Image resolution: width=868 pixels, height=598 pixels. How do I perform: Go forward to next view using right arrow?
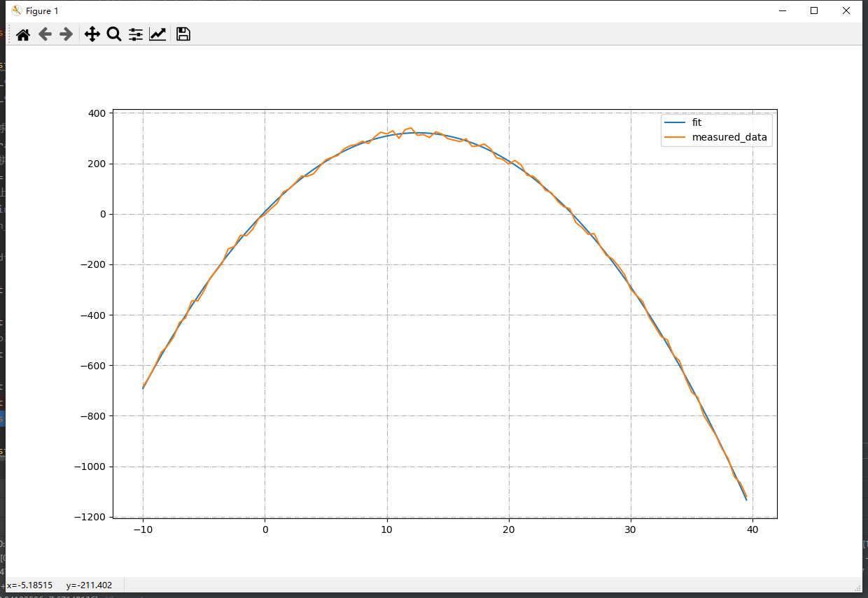pos(66,34)
